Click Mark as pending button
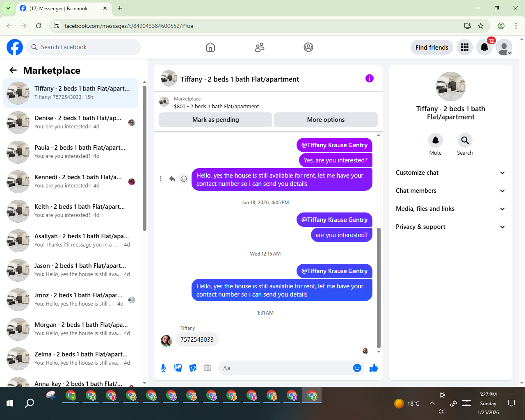 point(216,120)
